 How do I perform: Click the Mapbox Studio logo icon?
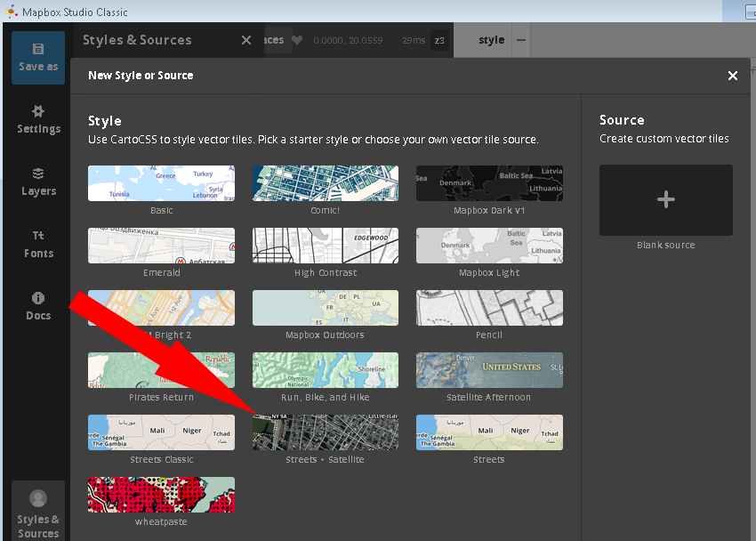13,12
